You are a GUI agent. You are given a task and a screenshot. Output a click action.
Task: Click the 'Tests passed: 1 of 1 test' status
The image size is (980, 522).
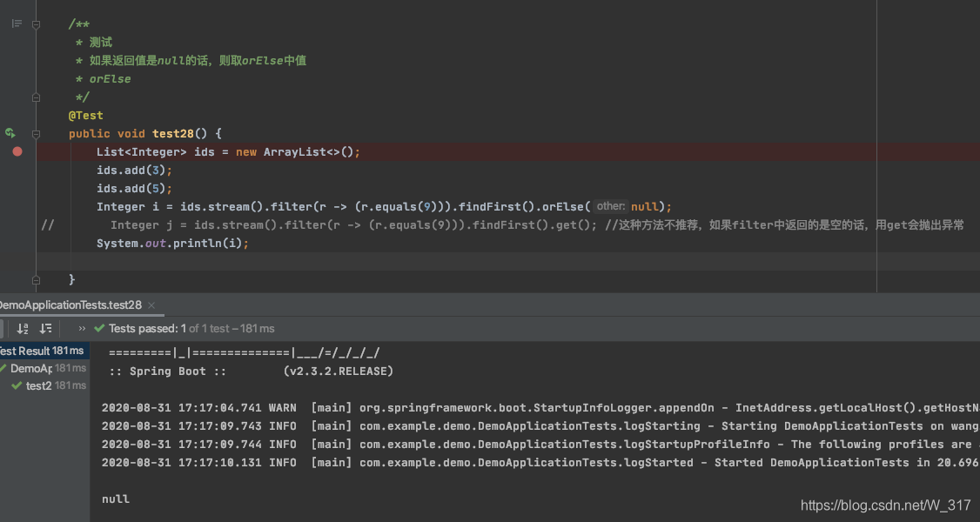click(191, 329)
